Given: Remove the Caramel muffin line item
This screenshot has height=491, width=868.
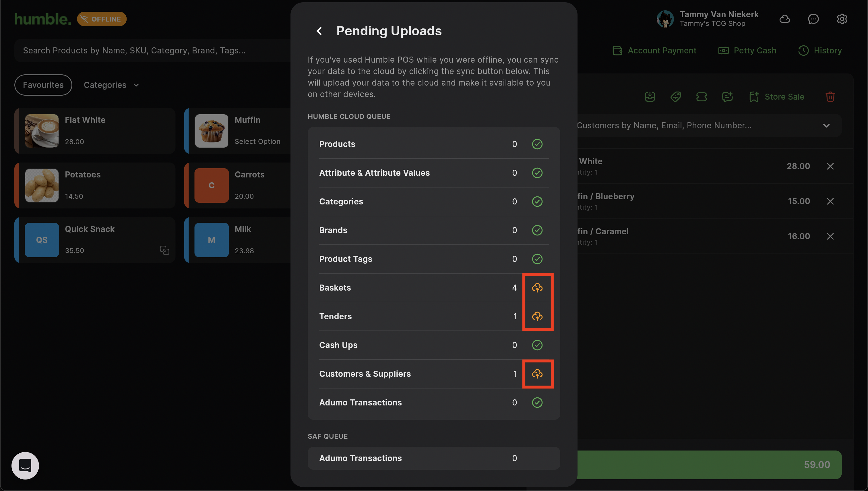Looking at the screenshot, I should [x=830, y=236].
